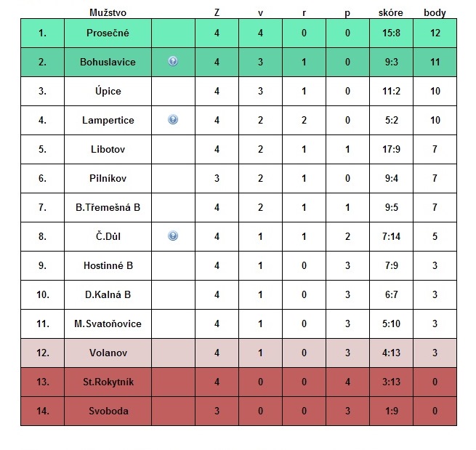476x450 pixels.
Task: Click M.Svatoňovice team name
Action: coord(108,324)
